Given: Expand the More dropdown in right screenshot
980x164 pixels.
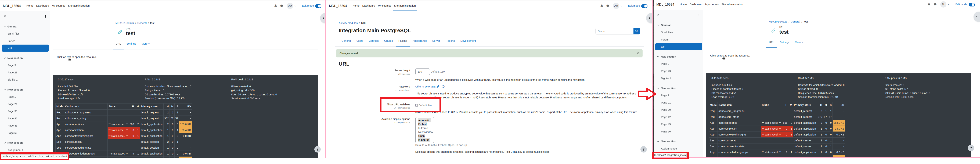Looking at the screenshot, I should (x=799, y=42).
